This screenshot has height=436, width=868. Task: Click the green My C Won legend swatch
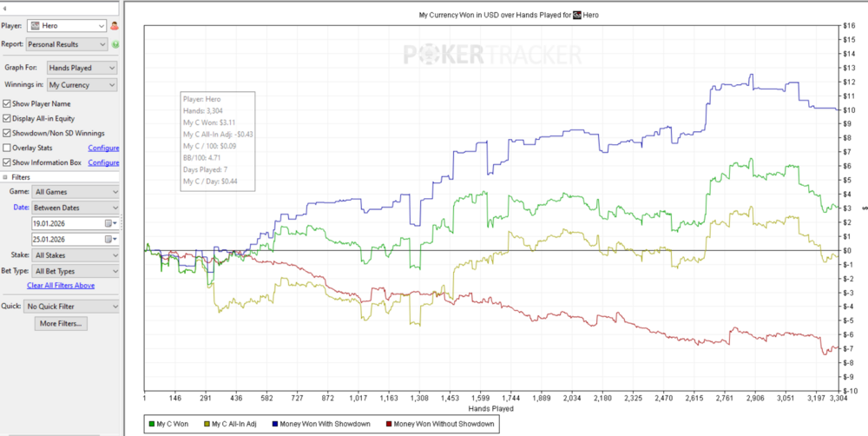click(x=152, y=424)
